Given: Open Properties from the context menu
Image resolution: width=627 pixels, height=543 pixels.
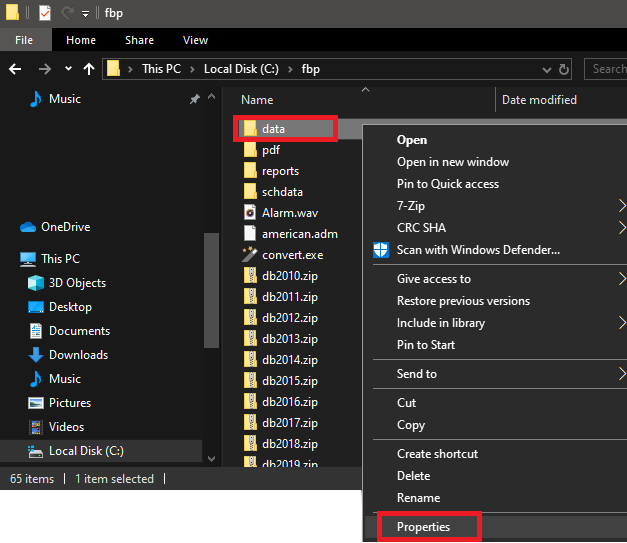Looking at the screenshot, I should (x=423, y=526).
